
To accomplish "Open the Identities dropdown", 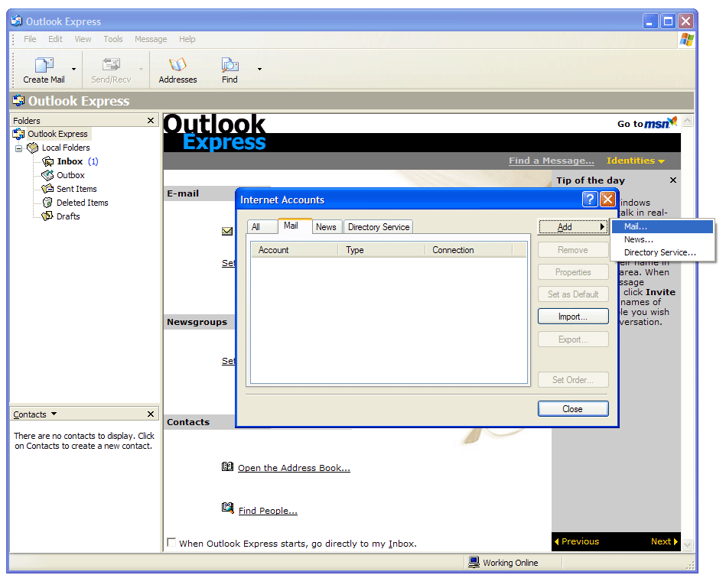I will pos(636,161).
